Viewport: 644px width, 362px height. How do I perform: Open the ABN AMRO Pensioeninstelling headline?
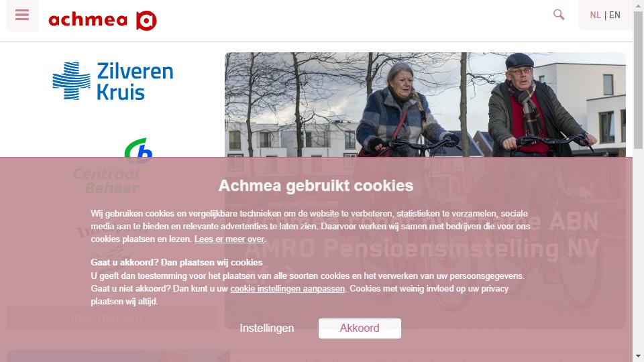point(421,235)
